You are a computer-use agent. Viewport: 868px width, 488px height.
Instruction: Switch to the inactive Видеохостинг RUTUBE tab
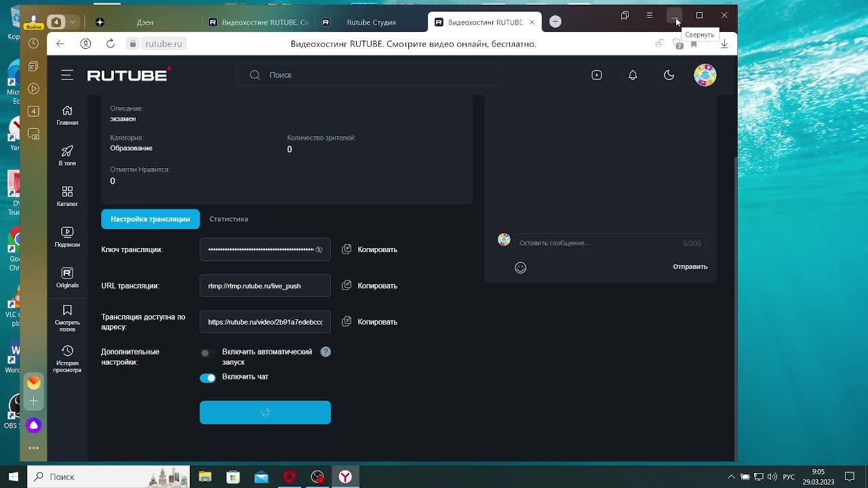260,22
